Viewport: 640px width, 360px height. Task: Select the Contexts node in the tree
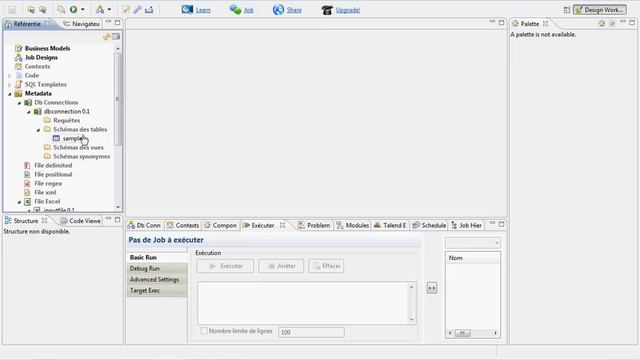tap(37, 67)
